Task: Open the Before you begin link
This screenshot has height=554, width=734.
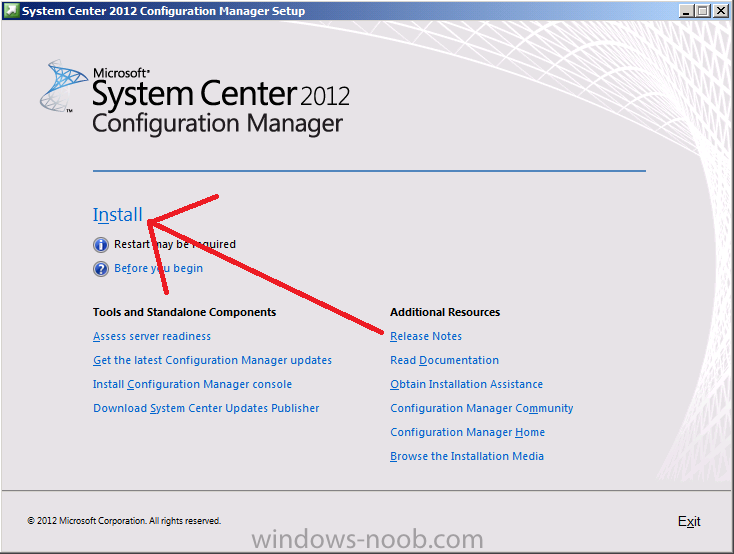Action: (158, 268)
